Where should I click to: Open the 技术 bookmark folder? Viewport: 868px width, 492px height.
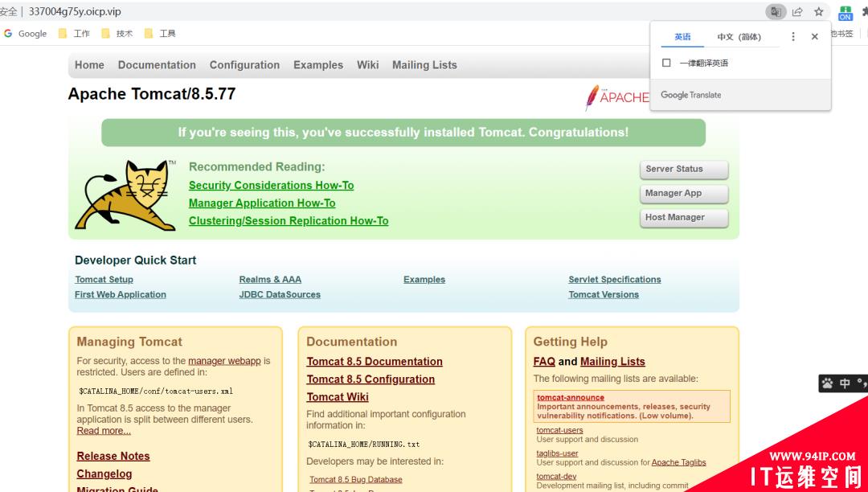click(117, 33)
